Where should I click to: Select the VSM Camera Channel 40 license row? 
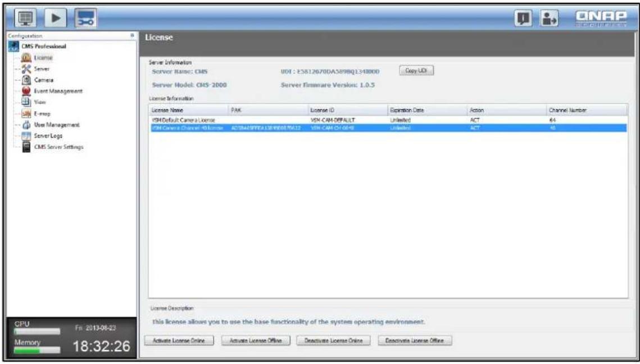point(388,128)
